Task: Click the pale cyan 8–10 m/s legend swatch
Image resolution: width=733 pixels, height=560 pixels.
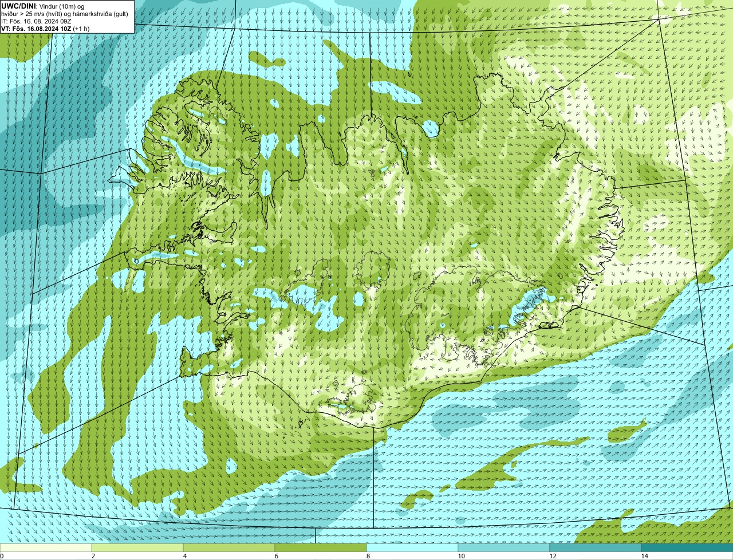Action: pyautogui.click(x=412, y=547)
